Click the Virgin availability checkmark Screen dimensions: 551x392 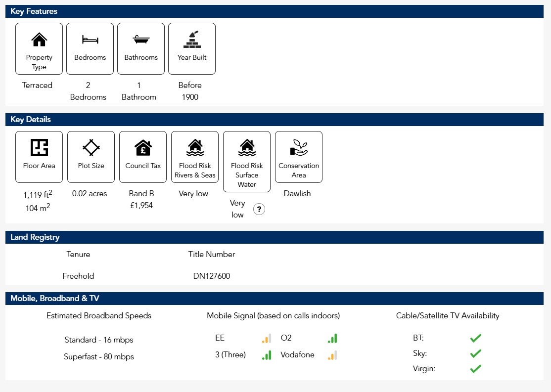pyautogui.click(x=476, y=369)
